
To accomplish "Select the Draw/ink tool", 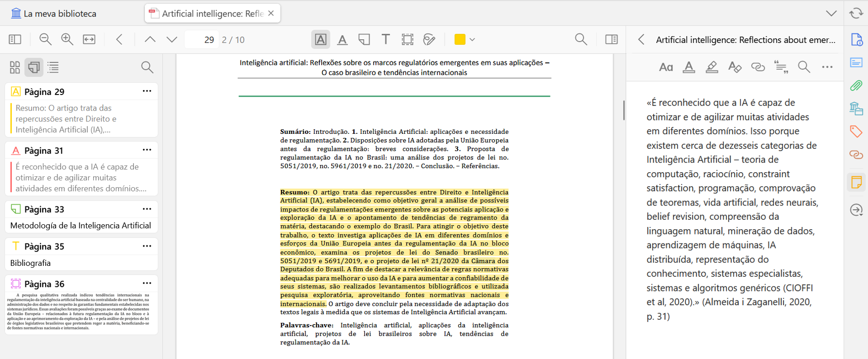I will pos(429,39).
